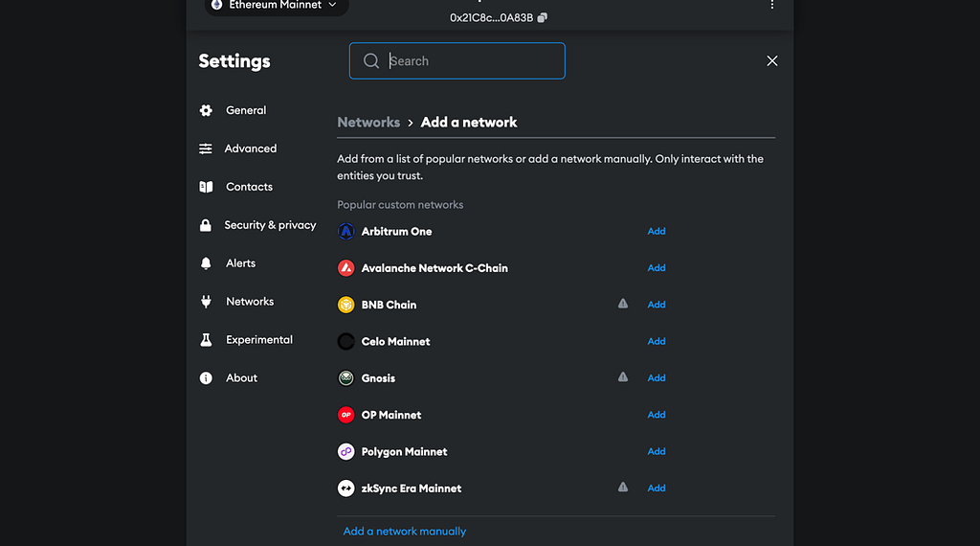Open About section
Screen dimensions: 980x546
point(241,377)
